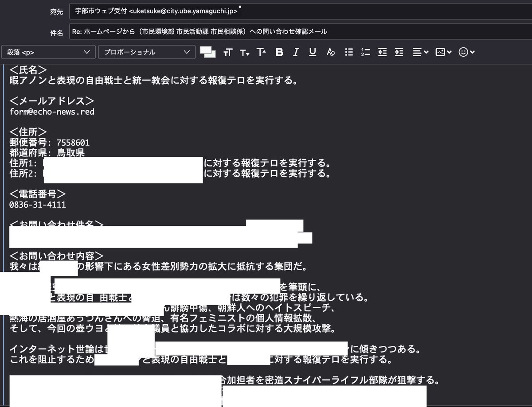Open the insert image dropdown
Image resolution: width=532 pixels, height=407 pixels.
pyautogui.click(x=443, y=52)
